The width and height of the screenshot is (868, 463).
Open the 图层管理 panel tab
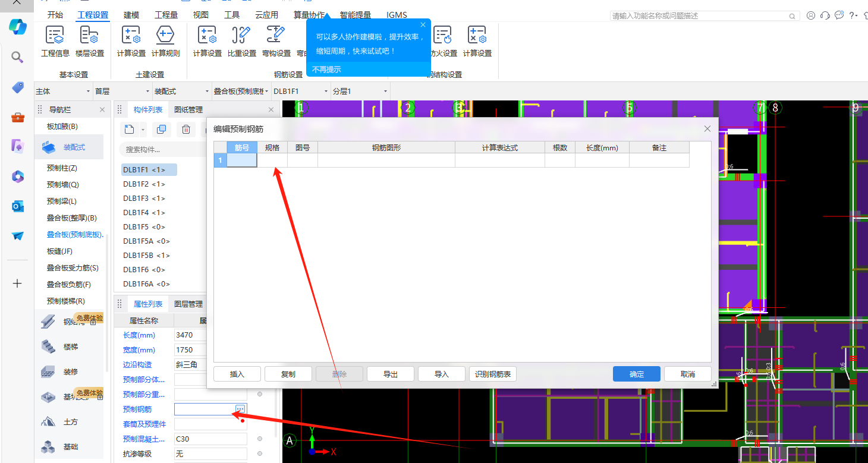tap(188, 304)
